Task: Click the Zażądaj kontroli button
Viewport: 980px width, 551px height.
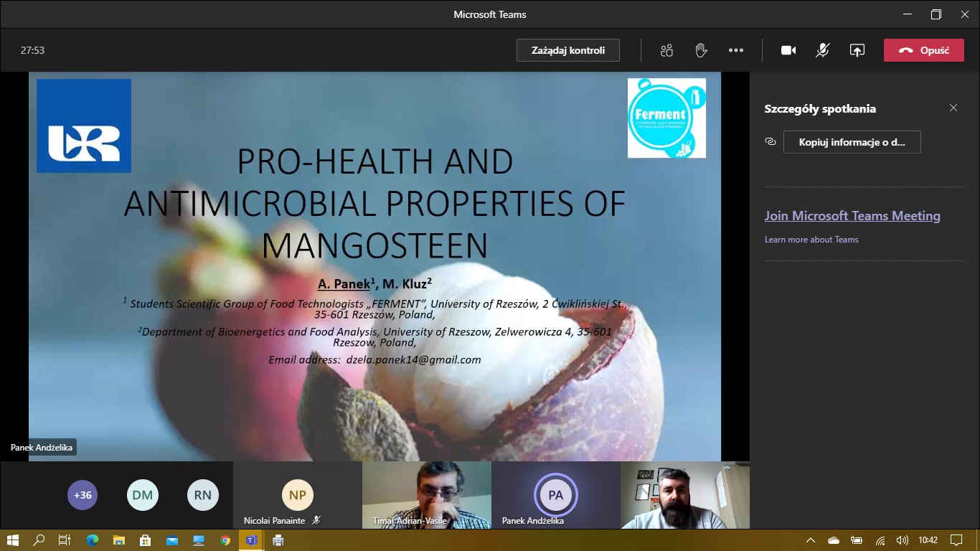Action: (567, 50)
